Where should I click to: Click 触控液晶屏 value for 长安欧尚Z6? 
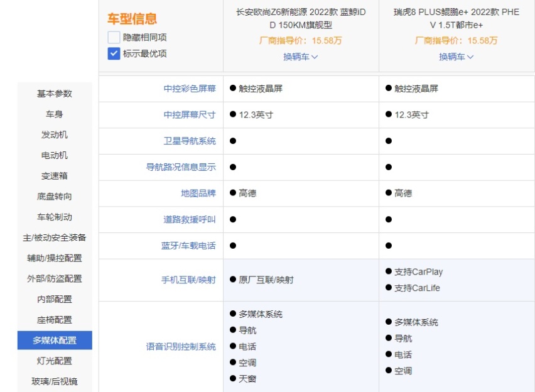point(261,89)
